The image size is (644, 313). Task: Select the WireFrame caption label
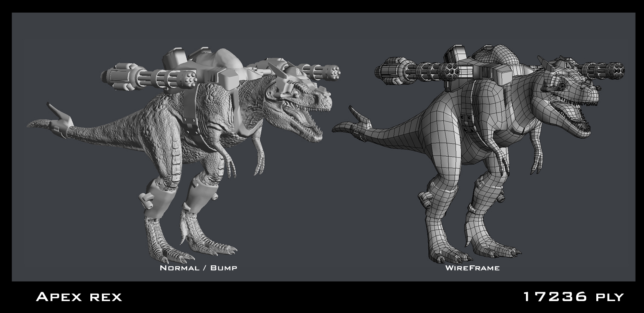[x=472, y=268]
